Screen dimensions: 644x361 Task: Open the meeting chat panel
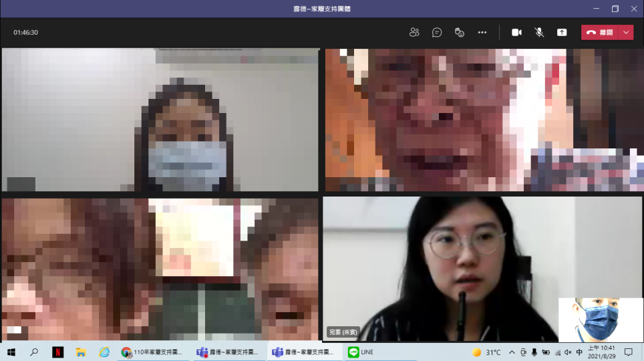[x=437, y=32]
